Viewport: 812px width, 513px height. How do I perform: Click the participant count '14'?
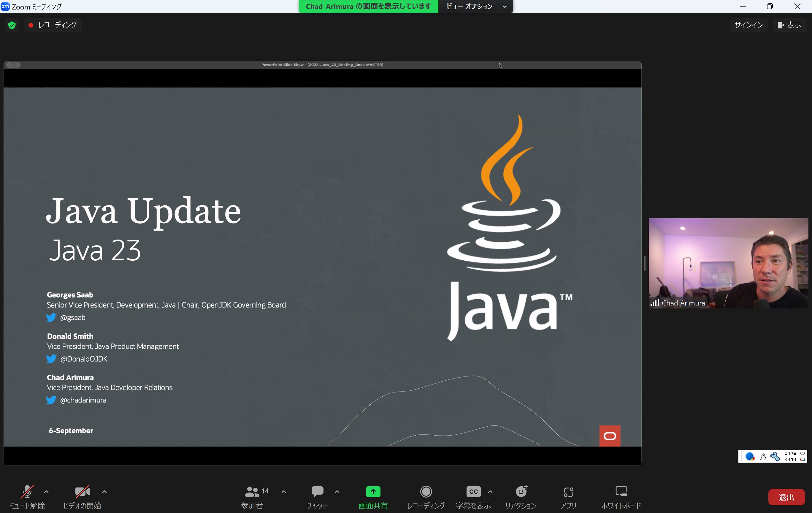click(x=265, y=491)
